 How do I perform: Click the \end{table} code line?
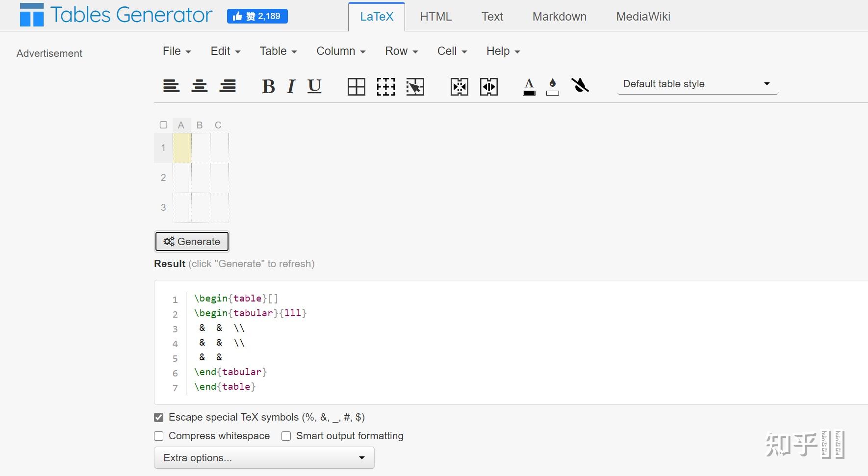pyautogui.click(x=225, y=387)
